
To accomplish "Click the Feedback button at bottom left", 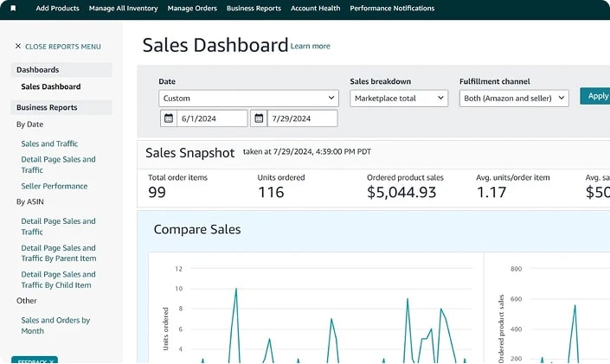I will coord(35,360).
